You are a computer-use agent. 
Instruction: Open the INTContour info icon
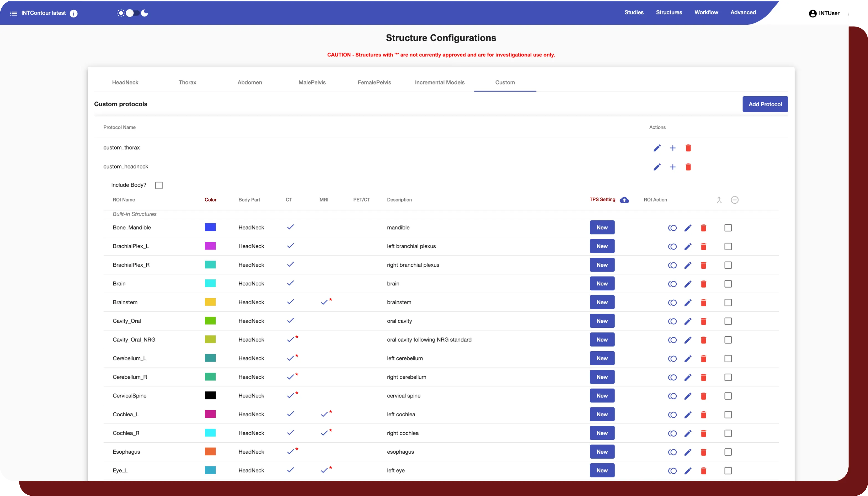tap(74, 14)
